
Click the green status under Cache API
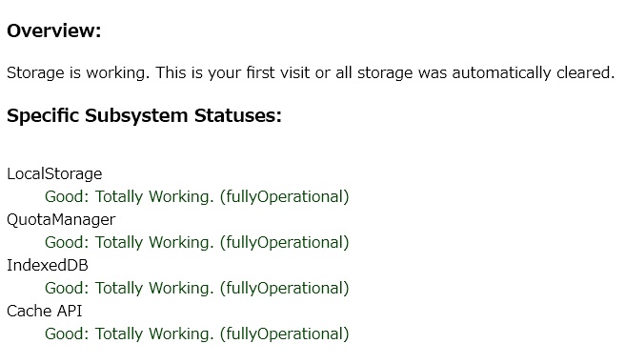coord(197,334)
